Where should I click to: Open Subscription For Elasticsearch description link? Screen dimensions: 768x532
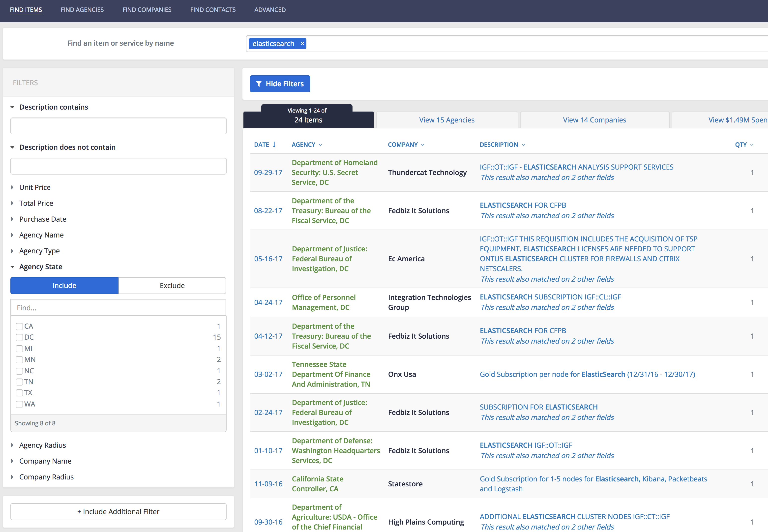click(x=538, y=407)
